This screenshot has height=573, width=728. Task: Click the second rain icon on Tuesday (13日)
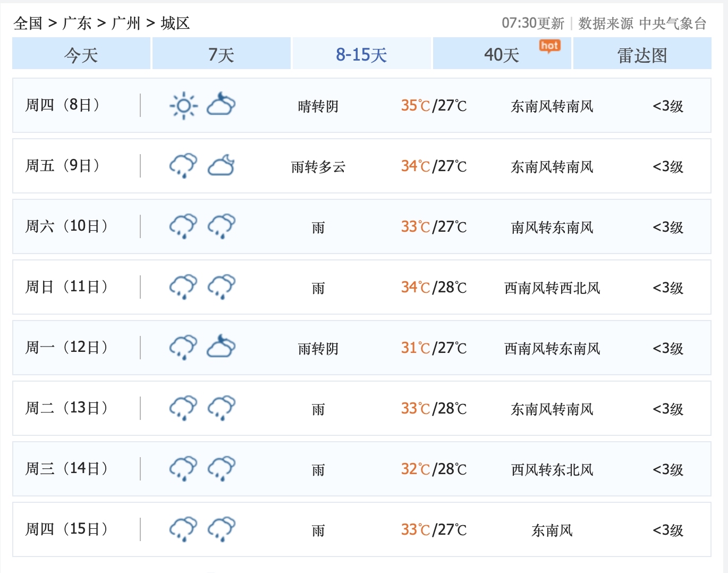(221, 408)
